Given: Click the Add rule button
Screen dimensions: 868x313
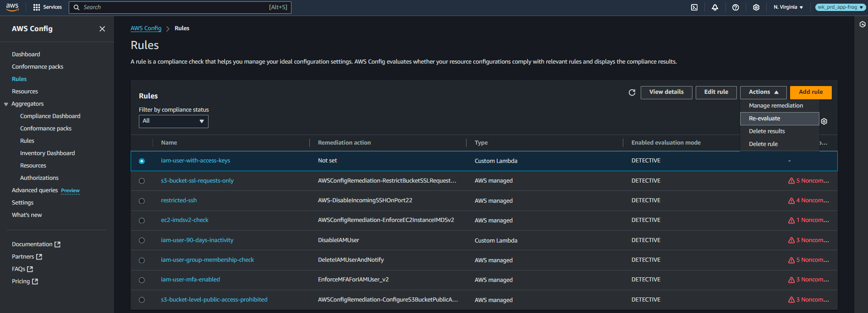Looking at the screenshot, I should (811, 92).
